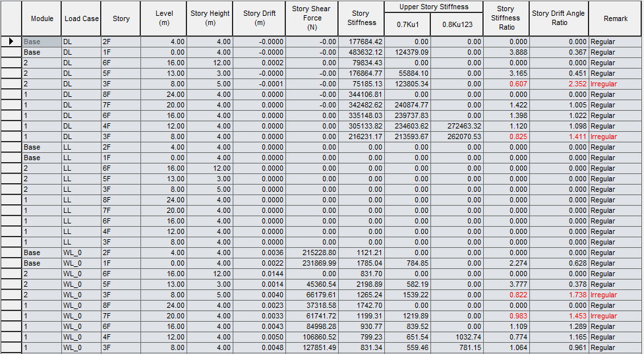Select the Story column header
Screen dimensions: 644x354
coord(121,18)
